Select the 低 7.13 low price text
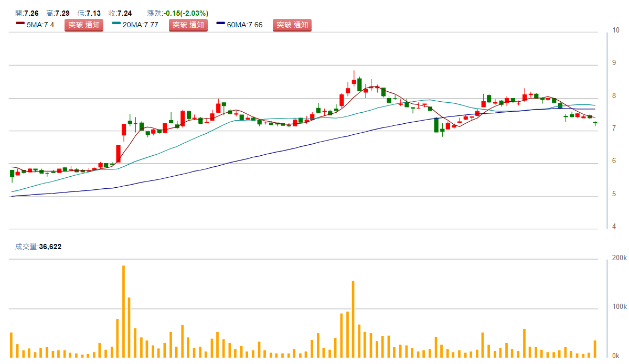 [89, 13]
